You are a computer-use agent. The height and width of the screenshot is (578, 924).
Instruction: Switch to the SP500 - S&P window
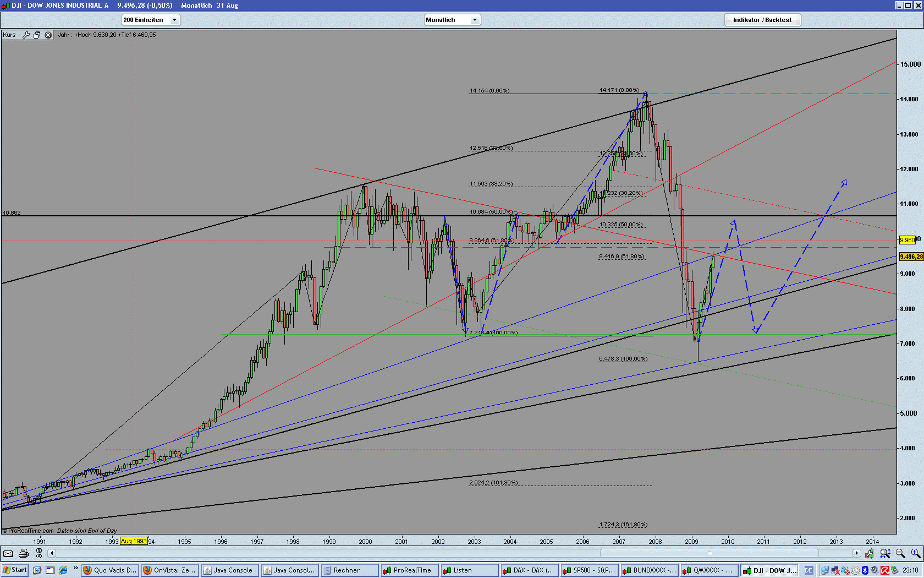click(x=588, y=570)
